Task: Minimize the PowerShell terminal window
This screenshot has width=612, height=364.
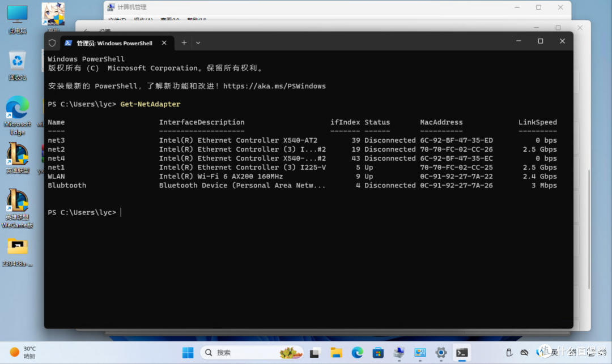Action: click(x=518, y=41)
